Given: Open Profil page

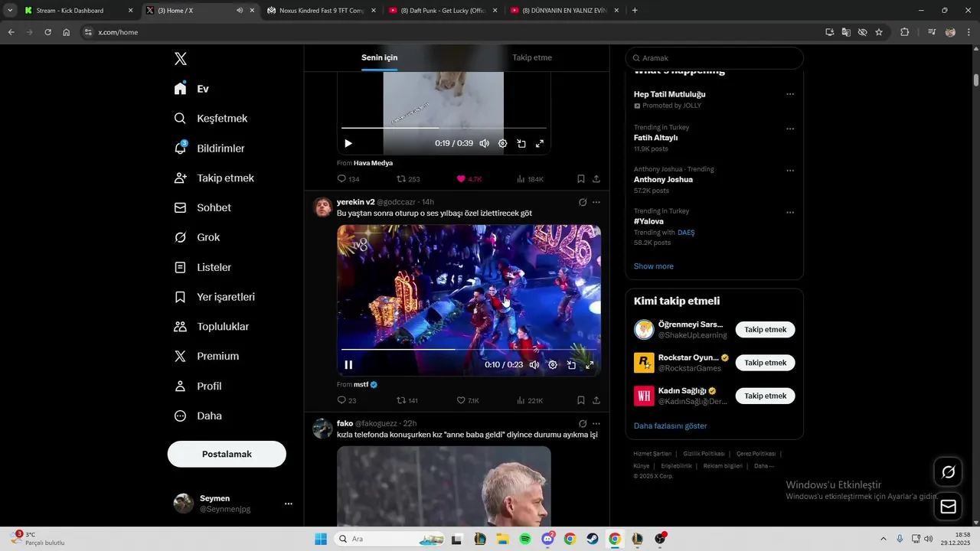Looking at the screenshot, I should pyautogui.click(x=198, y=386).
